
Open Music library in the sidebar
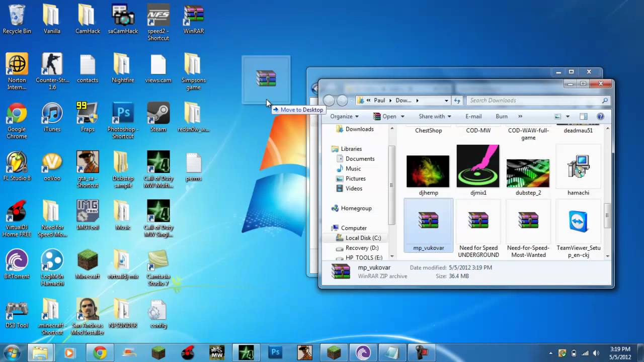[353, 168]
